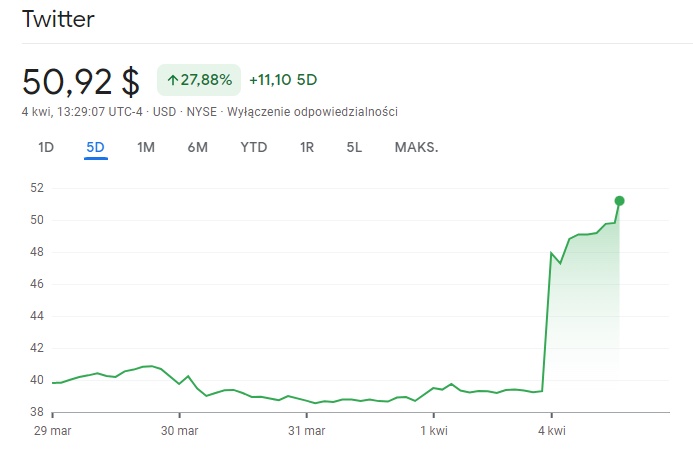This screenshot has width=693, height=450.
Task: Choose the 5L five-year range
Action: click(354, 148)
